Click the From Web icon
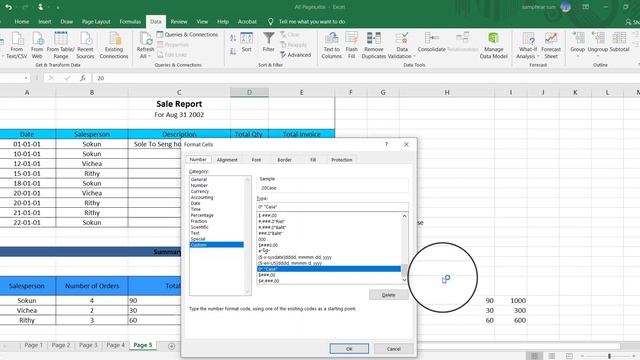 click(37, 45)
